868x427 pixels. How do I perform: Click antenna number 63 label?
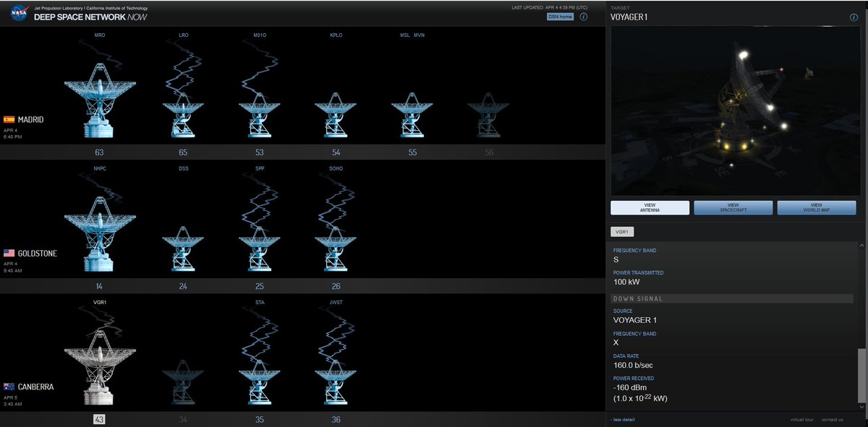(99, 152)
